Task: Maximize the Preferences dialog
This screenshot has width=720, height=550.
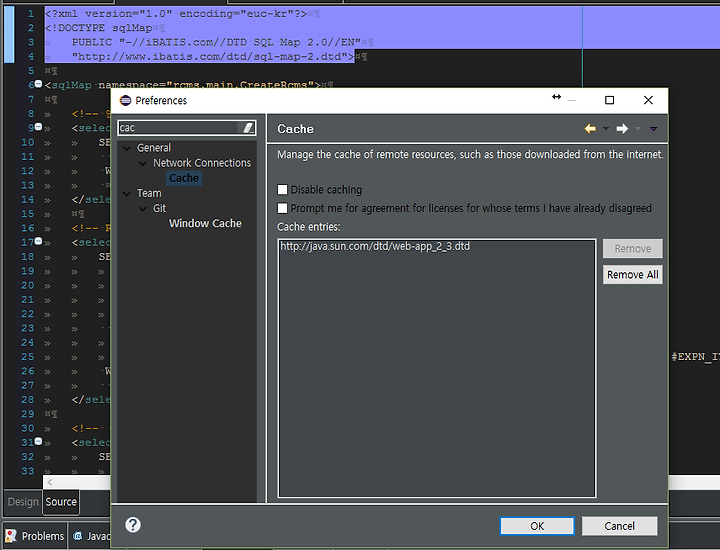Action: pos(609,100)
